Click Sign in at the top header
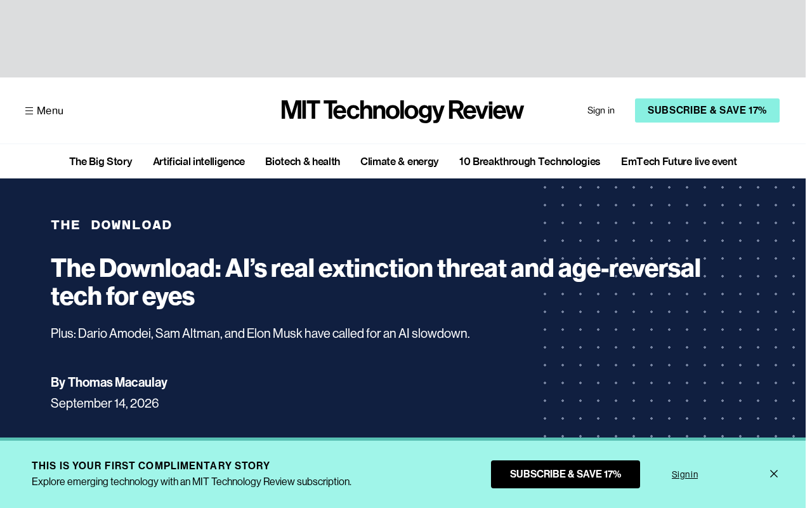This screenshot has height=508, width=812. pos(601,110)
